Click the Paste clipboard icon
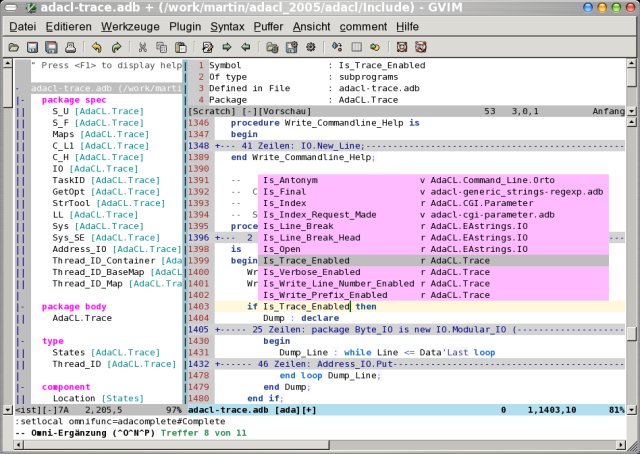This screenshot has width=640, height=454. (180, 47)
